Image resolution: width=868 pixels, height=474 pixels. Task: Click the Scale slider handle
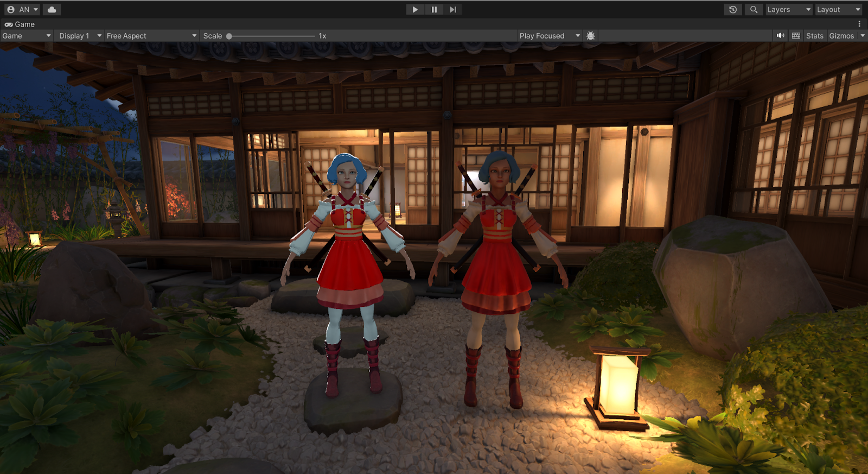pyautogui.click(x=229, y=36)
